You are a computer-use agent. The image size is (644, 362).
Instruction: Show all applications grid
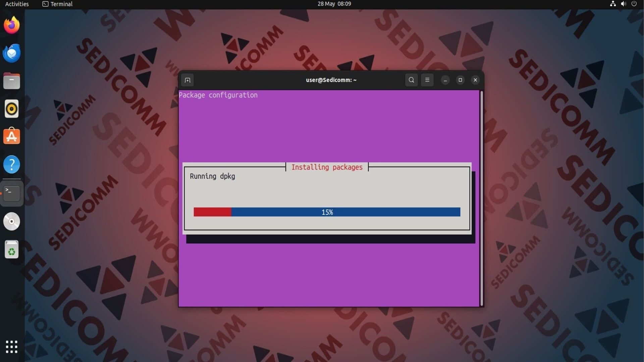(12, 347)
